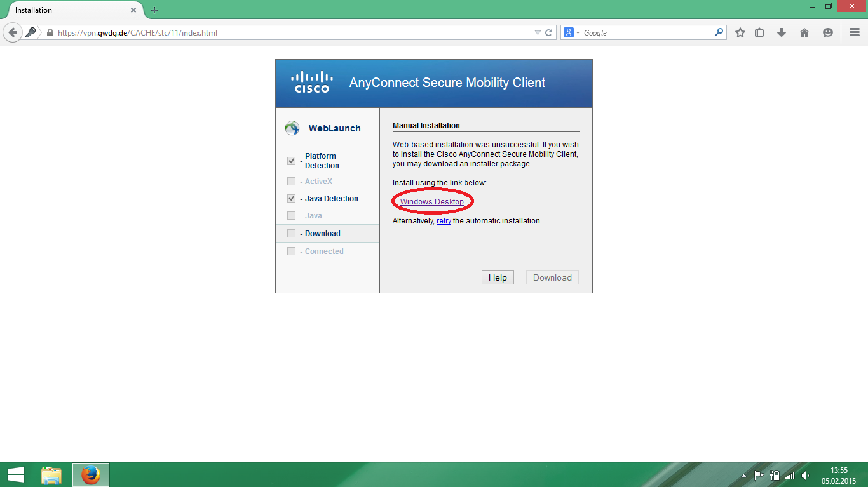Select the Installation tab
The height and width of the screenshot is (487, 868).
coord(72,10)
